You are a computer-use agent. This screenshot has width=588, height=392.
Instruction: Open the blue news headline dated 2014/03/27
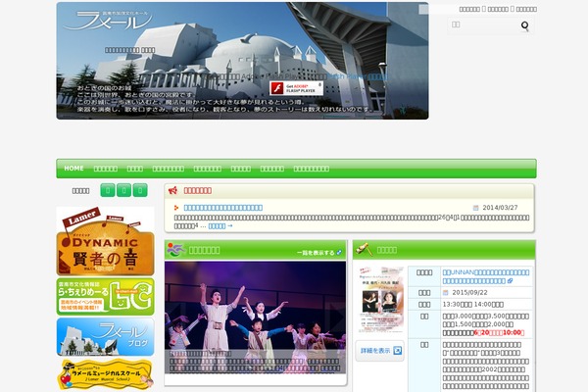point(223,208)
